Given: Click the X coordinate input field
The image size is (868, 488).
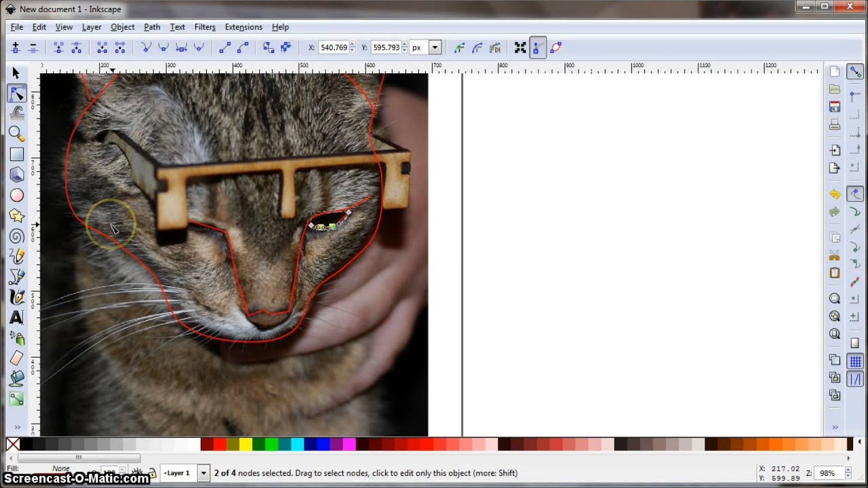Looking at the screenshot, I should coord(333,47).
